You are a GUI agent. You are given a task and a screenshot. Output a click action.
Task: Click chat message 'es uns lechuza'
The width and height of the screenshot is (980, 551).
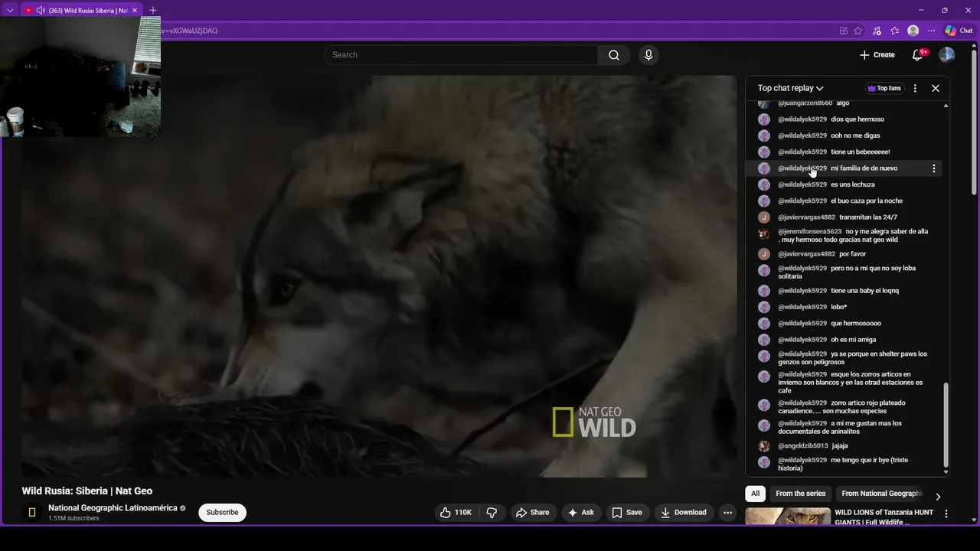[x=852, y=184]
